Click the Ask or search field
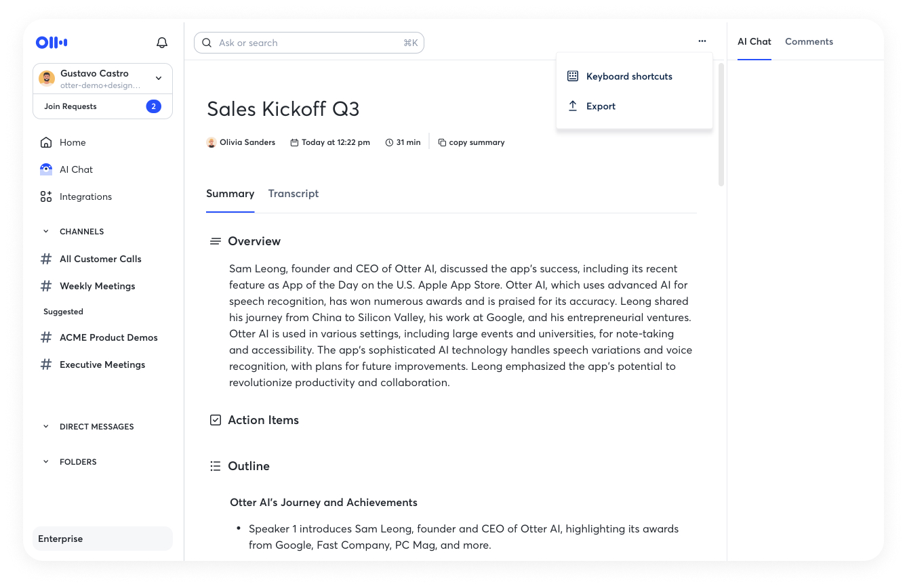This screenshot has height=588, width=907. tap(309, 43)
